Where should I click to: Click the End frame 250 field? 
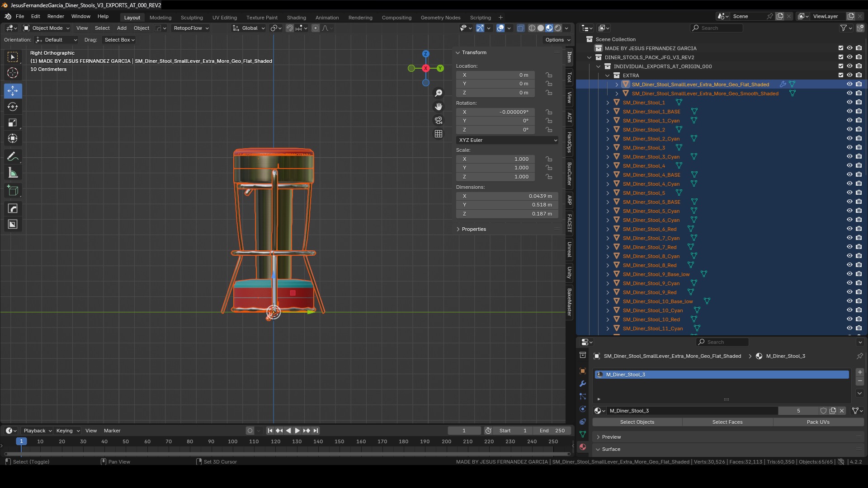pyautogui.click(x=552, y=431)
